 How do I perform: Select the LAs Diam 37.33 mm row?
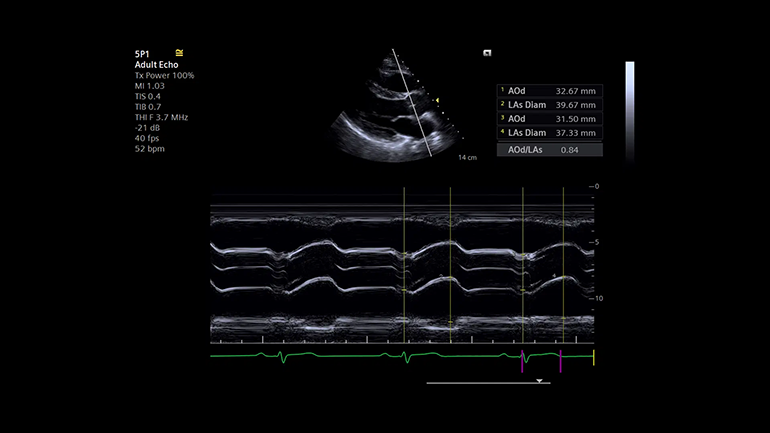pos(550,132)
